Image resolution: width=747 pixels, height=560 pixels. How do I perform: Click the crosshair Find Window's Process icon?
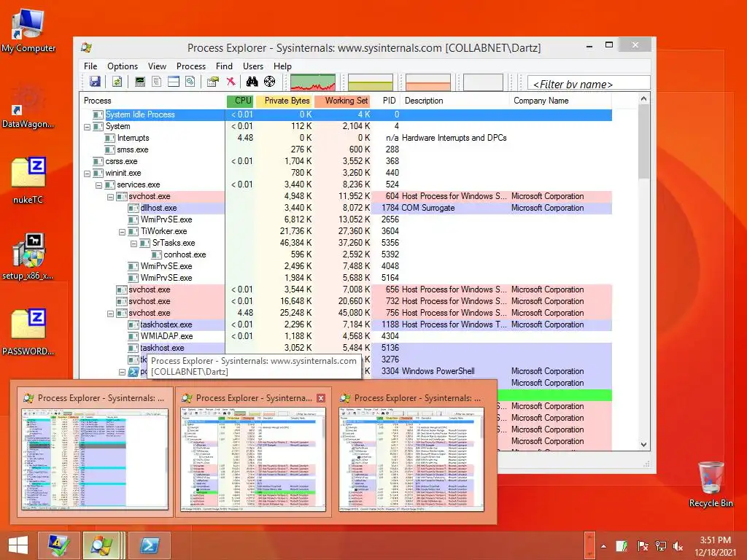(x=270, y=82)
